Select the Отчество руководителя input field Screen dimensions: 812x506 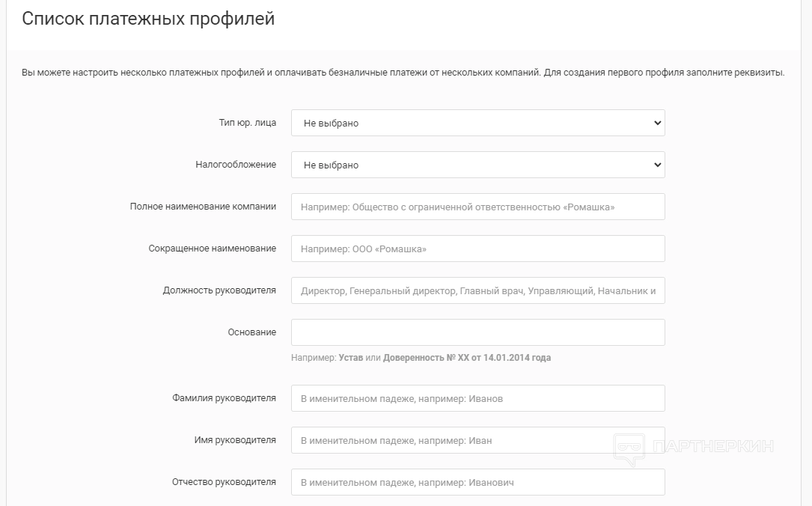coord(477,482)
